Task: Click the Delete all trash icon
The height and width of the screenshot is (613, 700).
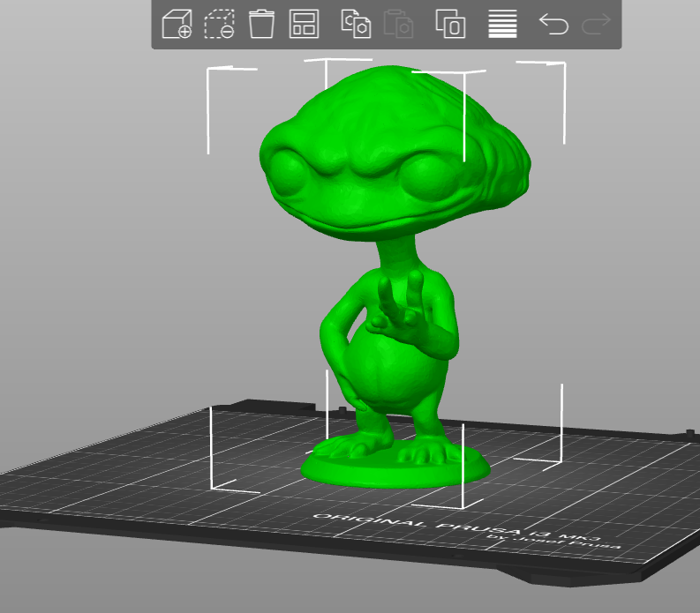Action: tap(261, 24)
